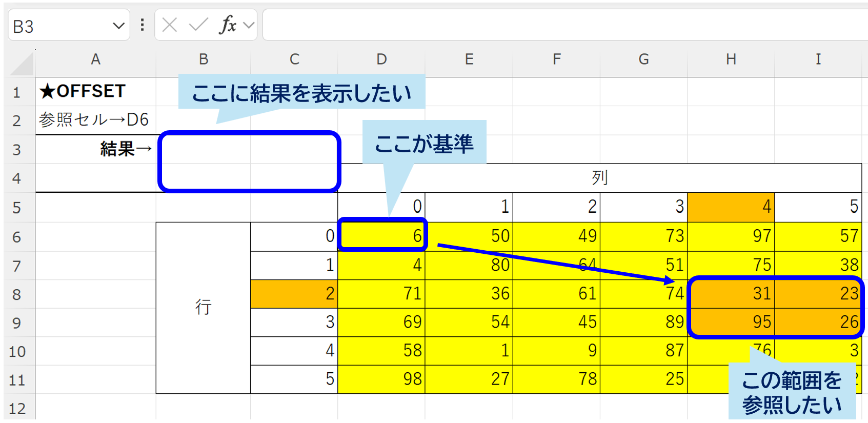Click the formula bar vertical dots handle

click(142, 25)
